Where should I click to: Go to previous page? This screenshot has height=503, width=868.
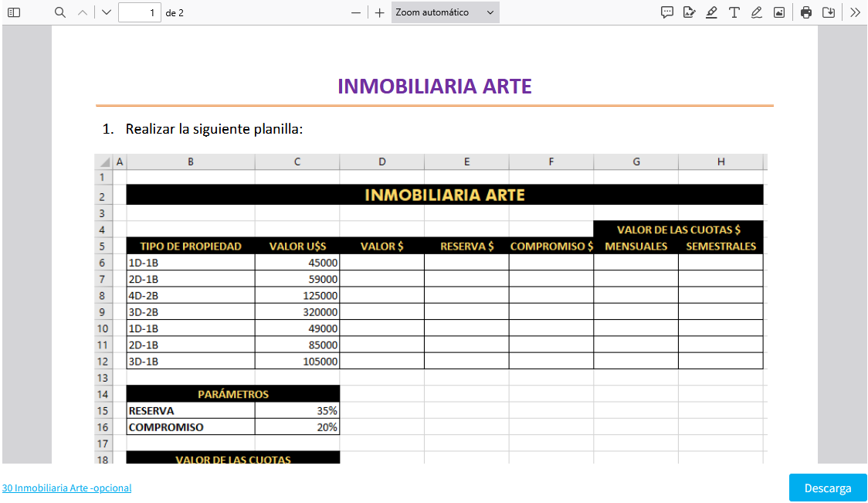pos(83,12)
